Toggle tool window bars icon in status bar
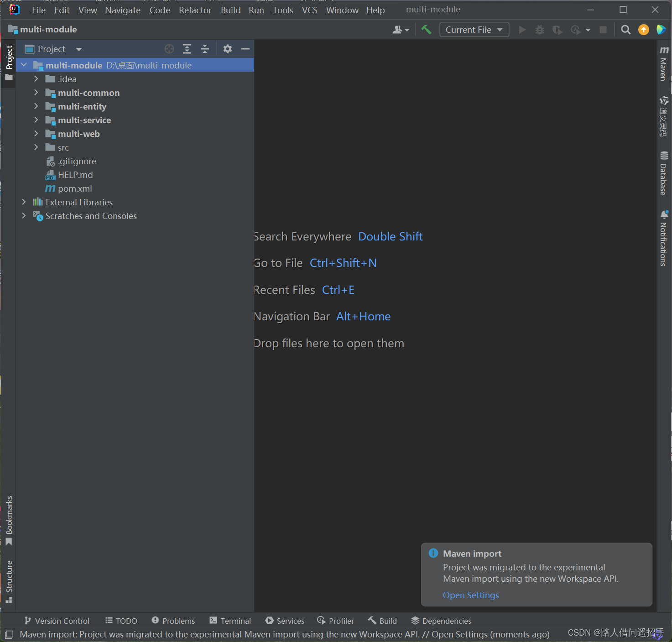The image size is (672, 642). click(9, 634)
